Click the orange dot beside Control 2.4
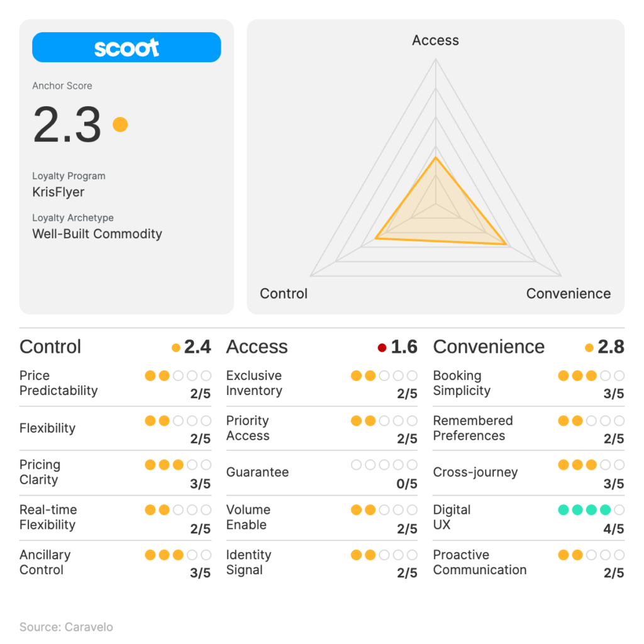This screenshot has width=644, height=644. tap(176, 348)
